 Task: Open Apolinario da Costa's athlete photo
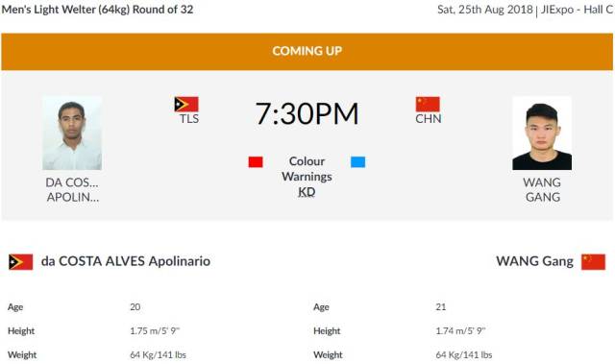tap(72, 133)
